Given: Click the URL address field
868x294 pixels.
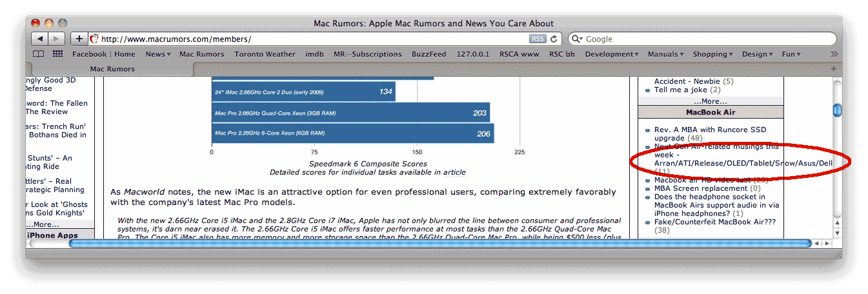Looking at the screenshot, I should (313, 39).
